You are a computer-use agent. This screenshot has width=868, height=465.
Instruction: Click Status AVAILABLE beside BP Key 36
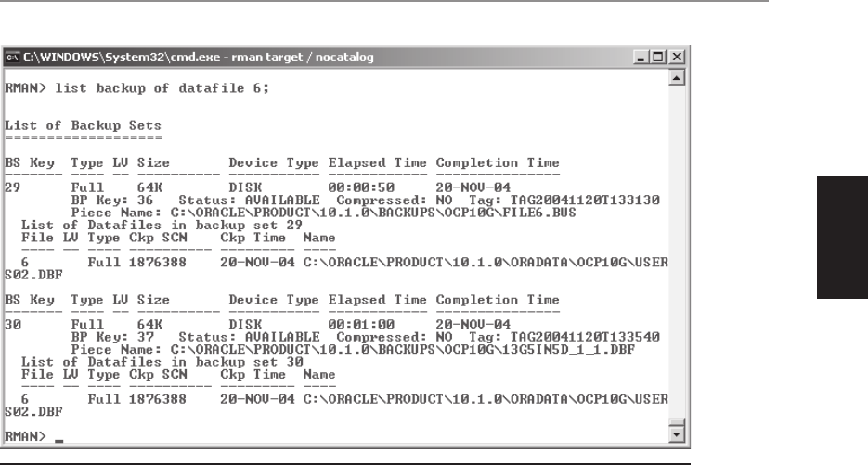pyautogui.click(x=249, y=200)
